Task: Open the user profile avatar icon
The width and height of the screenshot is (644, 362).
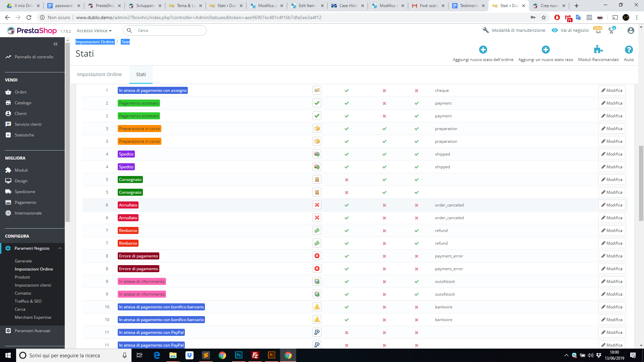Action: coord(631,31)
